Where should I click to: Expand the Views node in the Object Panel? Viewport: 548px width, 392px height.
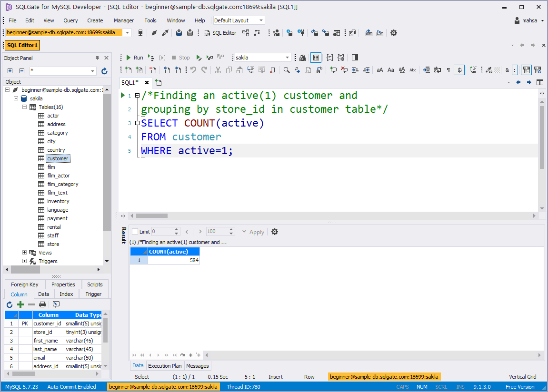(24, 252)
